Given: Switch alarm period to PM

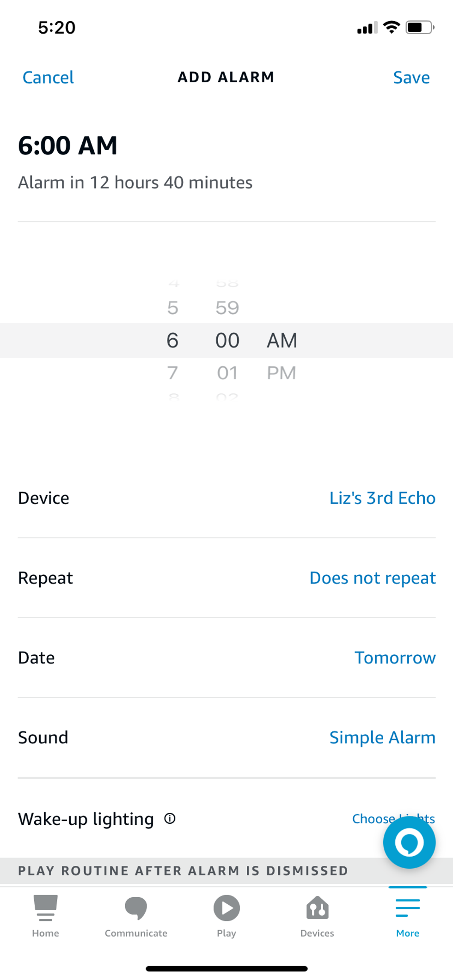Looking at the screenshot, I should [x=282, y=372].
